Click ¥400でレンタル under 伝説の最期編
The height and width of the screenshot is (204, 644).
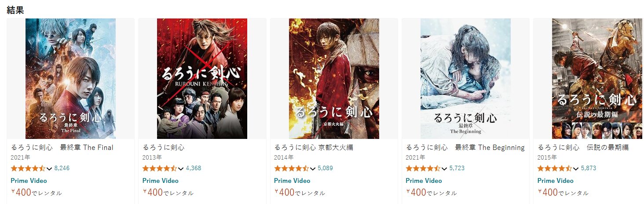[563, 193]
